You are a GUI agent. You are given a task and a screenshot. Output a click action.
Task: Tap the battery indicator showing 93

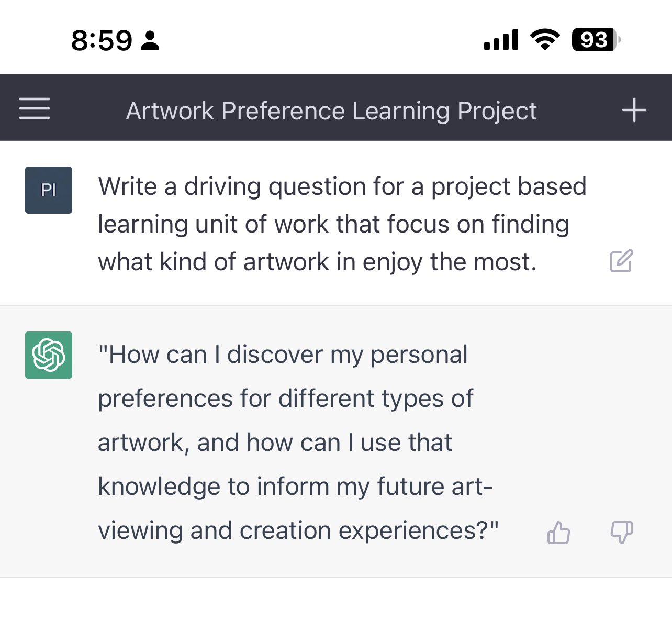(596, 40)
